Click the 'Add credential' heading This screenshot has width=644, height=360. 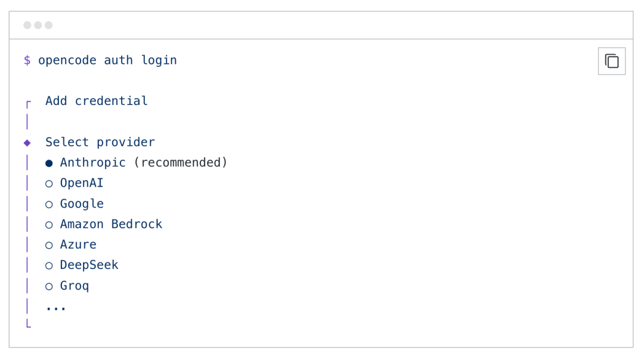pos(97,101)
